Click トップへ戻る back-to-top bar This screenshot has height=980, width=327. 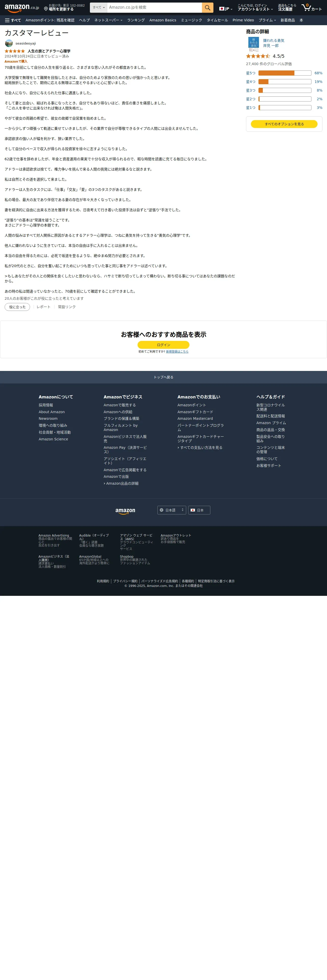[163, 377]
